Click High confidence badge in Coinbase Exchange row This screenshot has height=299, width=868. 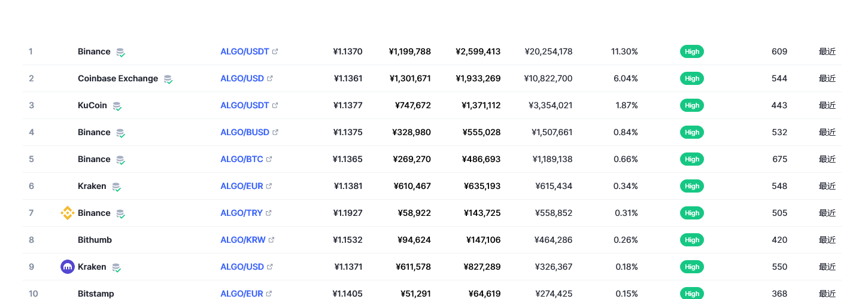point(692,78)
